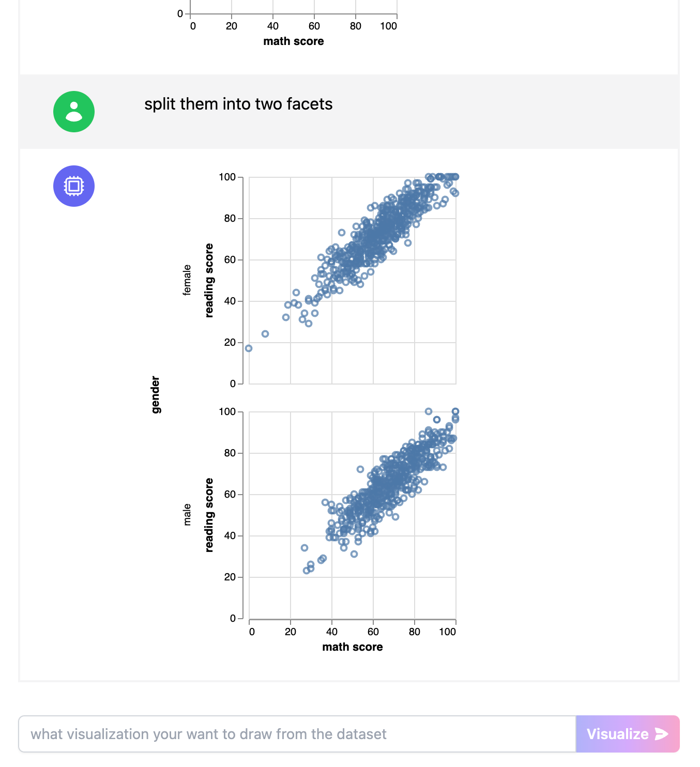Screen dimensions: 700x767
Task: Click the lowest-left outlier point in female plot
Action: [249, 348]
